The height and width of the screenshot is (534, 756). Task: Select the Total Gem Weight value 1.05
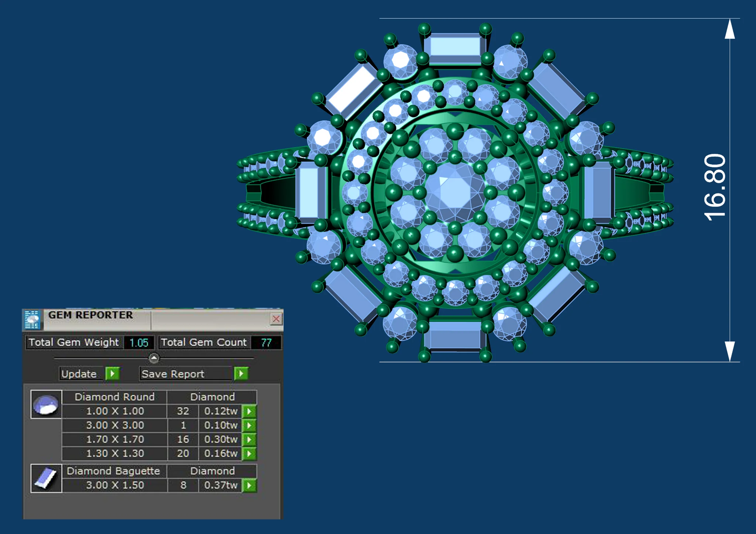point(139,343)
